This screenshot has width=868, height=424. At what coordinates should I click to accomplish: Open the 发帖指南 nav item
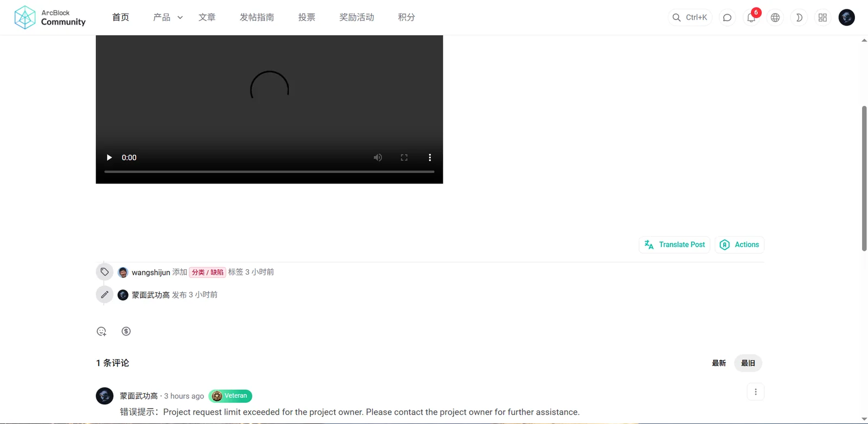[x=257, y=17]
